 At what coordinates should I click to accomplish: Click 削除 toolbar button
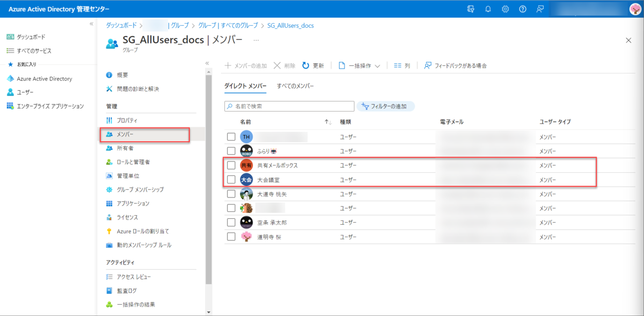284,65
